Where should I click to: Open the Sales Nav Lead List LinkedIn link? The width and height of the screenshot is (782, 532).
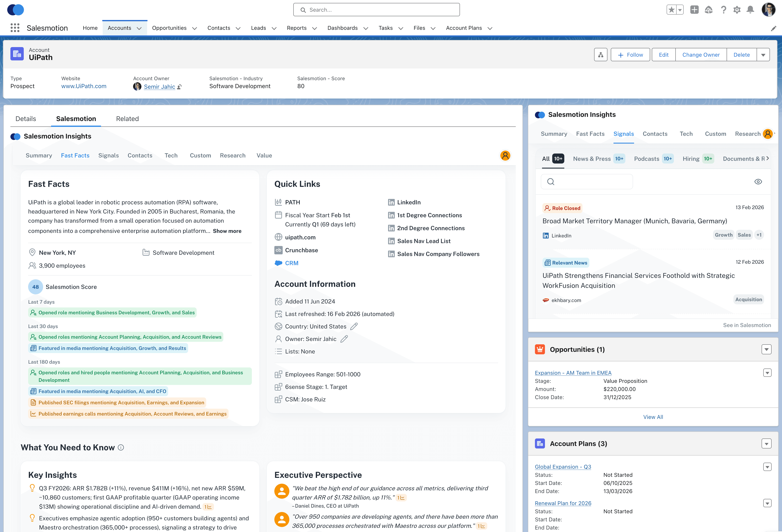click(x=424, y=241)
